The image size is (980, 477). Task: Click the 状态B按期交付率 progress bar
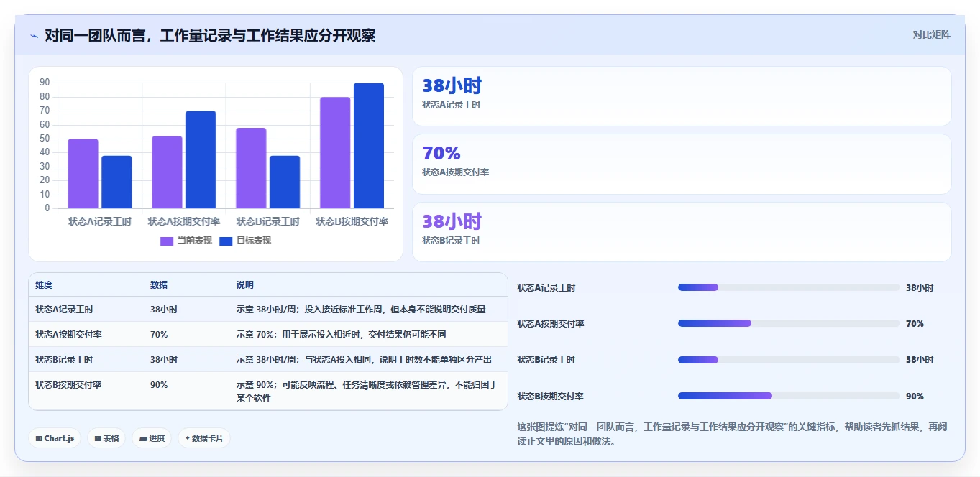(789, 396)
